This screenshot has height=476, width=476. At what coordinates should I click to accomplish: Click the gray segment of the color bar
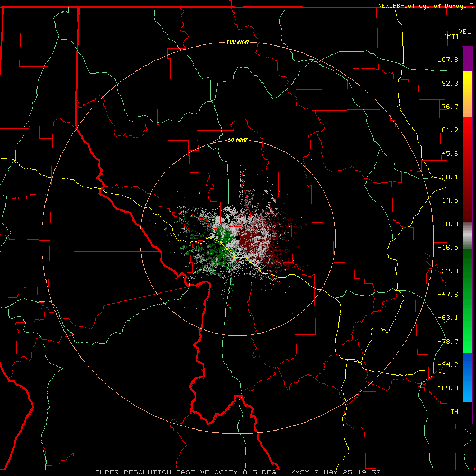[467, 235]
